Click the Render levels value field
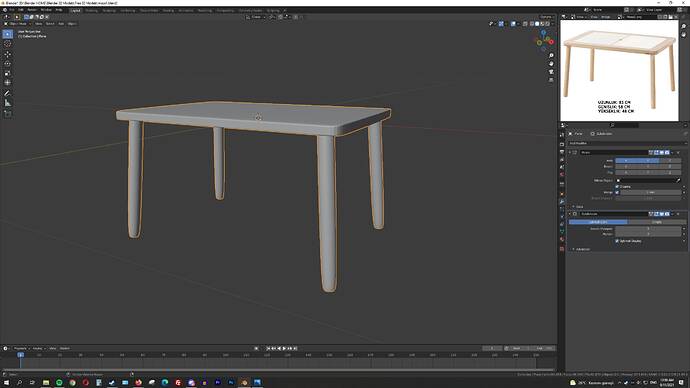 (648, 234)
